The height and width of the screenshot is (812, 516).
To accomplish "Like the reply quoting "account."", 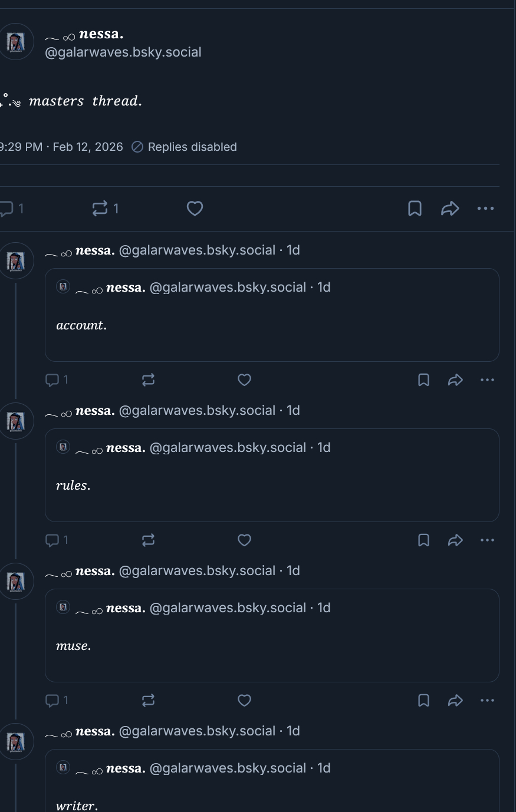I will coord(244,380).
